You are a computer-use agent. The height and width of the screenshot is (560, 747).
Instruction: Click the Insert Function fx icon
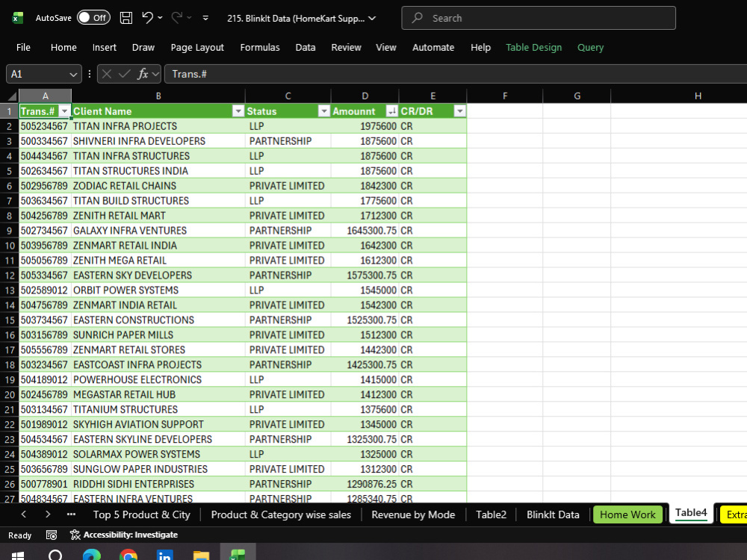pyautogui.click(x=143, y=74)
